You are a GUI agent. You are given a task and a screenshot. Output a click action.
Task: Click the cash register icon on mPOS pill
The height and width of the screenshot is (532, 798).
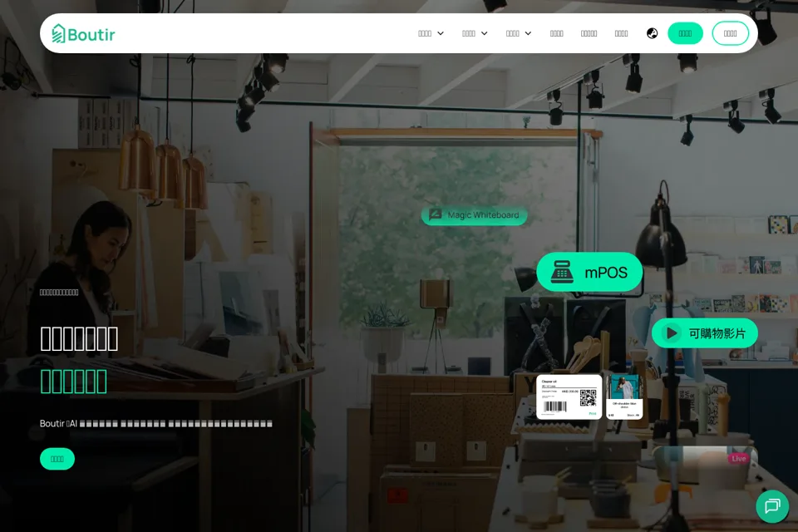[x=562, y=273]
